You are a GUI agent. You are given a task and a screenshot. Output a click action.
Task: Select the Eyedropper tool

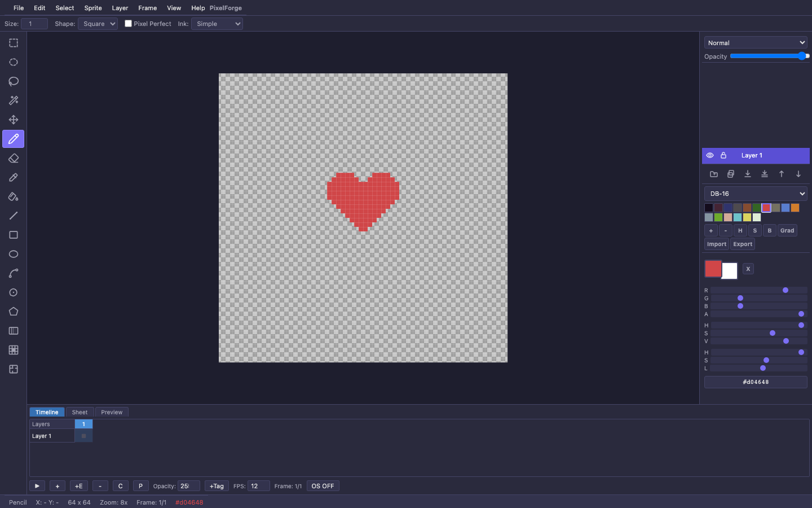tap(14, 177)
